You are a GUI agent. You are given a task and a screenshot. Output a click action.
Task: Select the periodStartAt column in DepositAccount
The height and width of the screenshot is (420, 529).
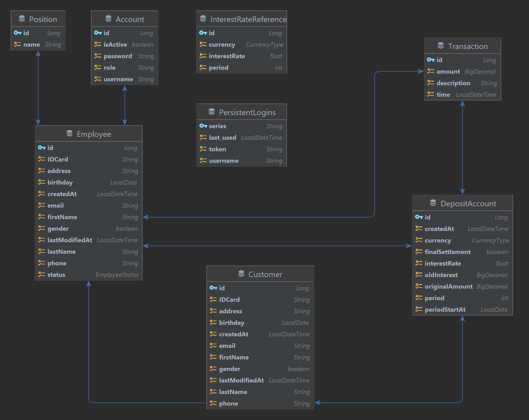(x=463, y=309)
